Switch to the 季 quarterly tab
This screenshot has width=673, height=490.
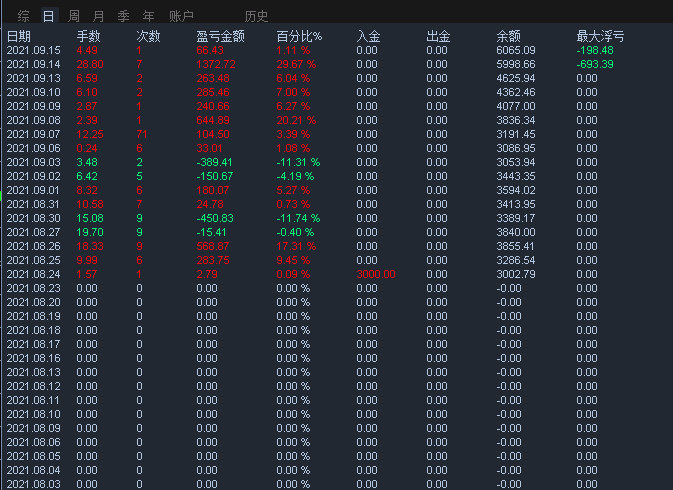124,16
